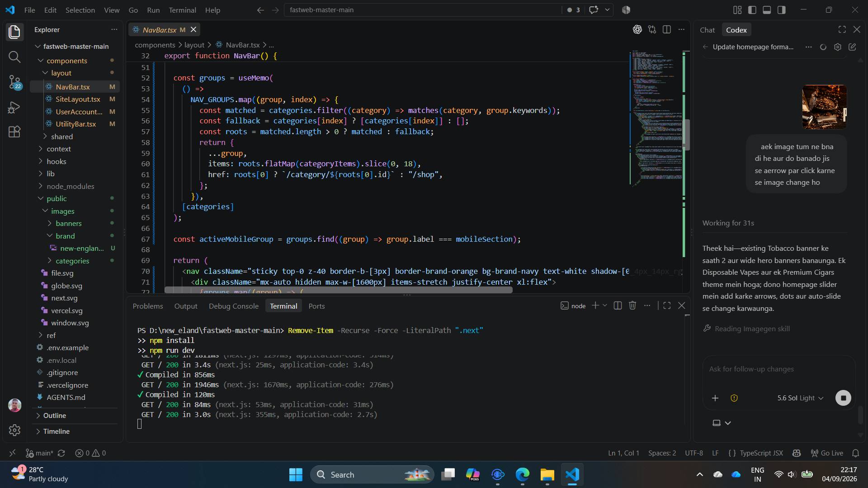This screenshot has width=868, height=488.
Task: Toggle the Secondary Side Bar layout icon
Action: (x=782, y=10)
